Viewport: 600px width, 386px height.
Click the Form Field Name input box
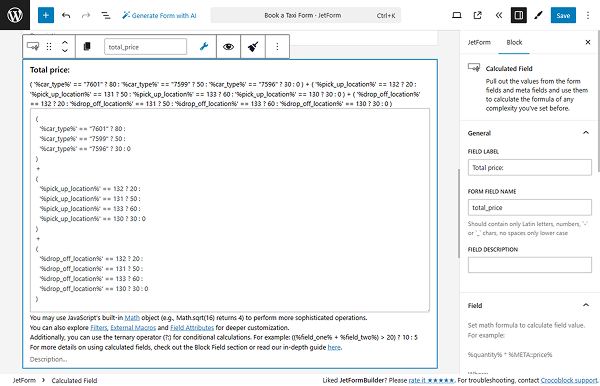pos(530,207)
